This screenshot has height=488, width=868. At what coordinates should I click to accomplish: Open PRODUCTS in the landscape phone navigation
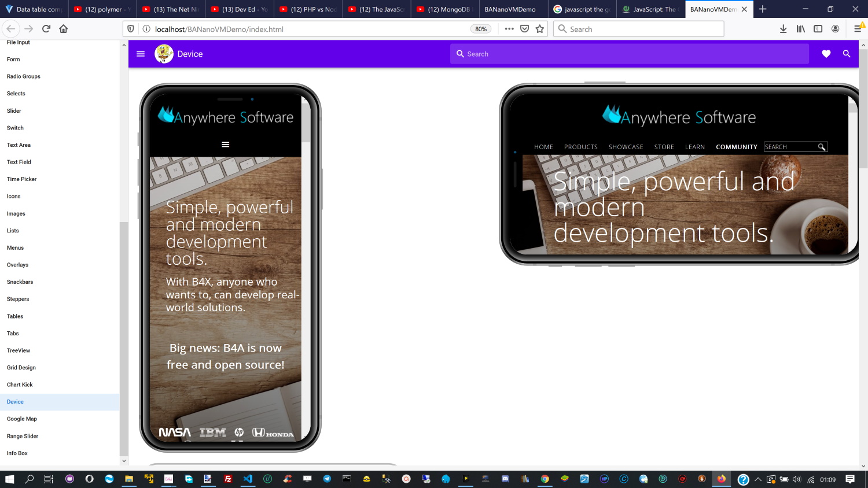point(581,147)
